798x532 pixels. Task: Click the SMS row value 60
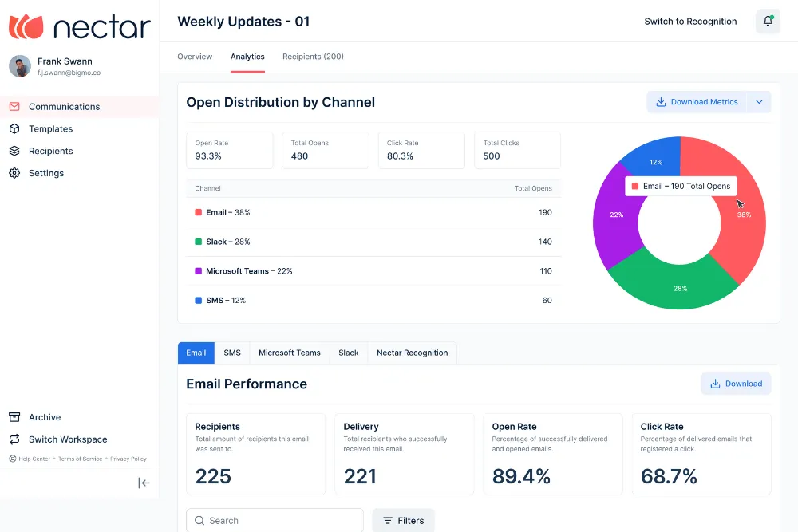click(547, 300)
